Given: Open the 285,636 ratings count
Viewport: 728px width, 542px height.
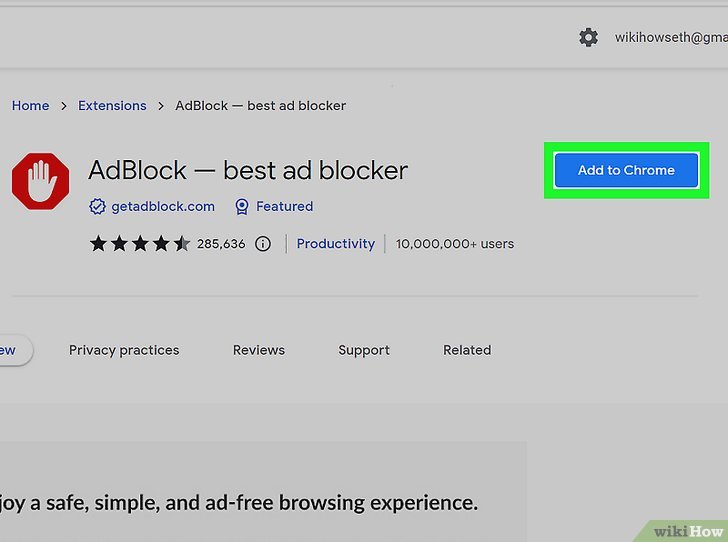Looking at the screenshot, I should click(x=221, y=243).
